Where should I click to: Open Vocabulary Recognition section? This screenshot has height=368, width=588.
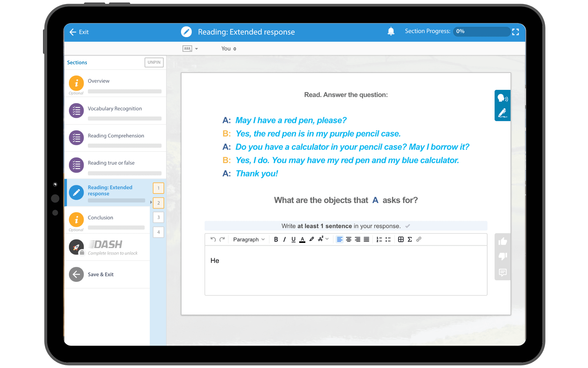(x=115, y=111)
